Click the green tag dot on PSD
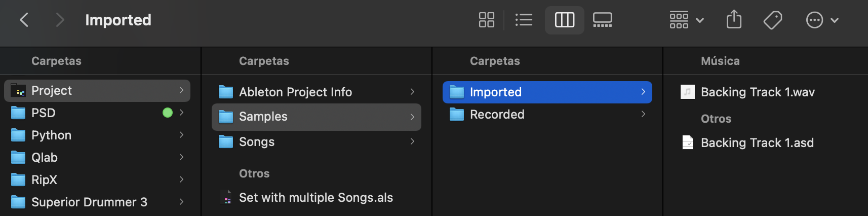The image size is (868, 216). tap(168, 113)
